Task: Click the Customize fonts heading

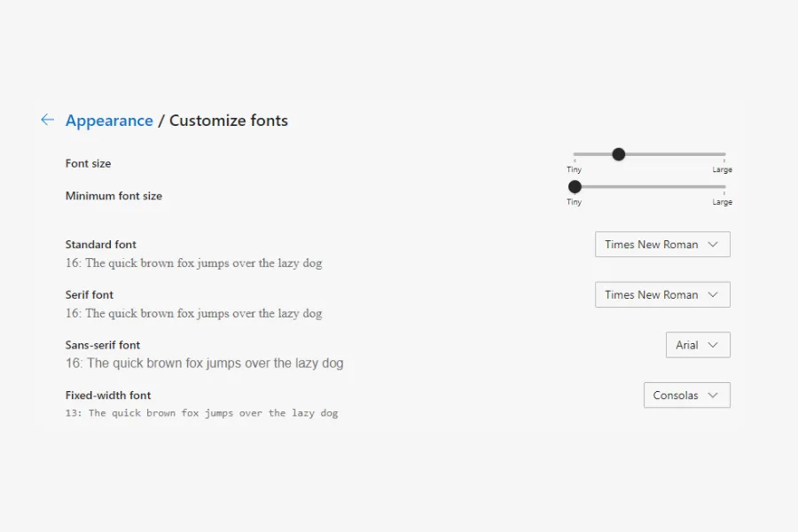Action: (228, 121)
